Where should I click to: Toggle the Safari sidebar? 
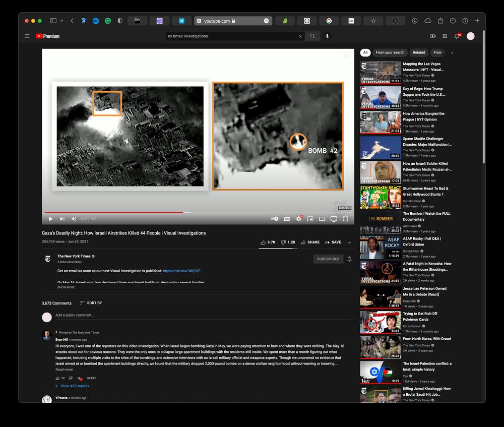click(x=53, y=21)
